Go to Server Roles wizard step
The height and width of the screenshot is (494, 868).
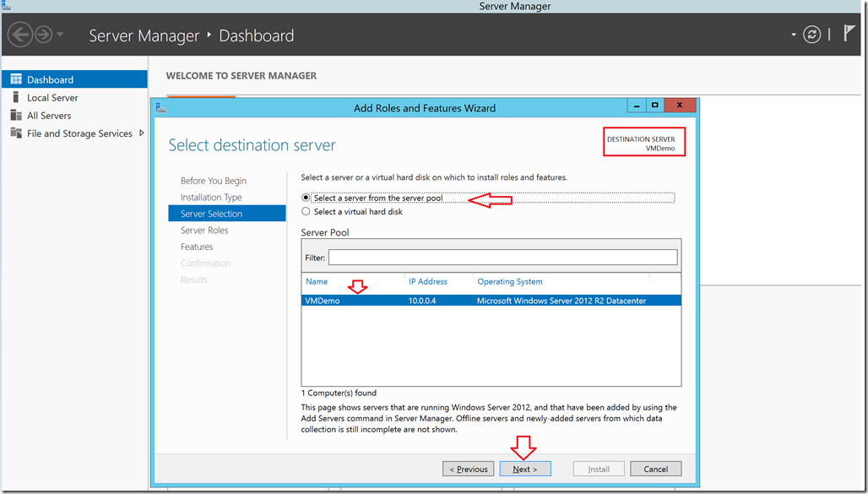[x=204, y=230]
